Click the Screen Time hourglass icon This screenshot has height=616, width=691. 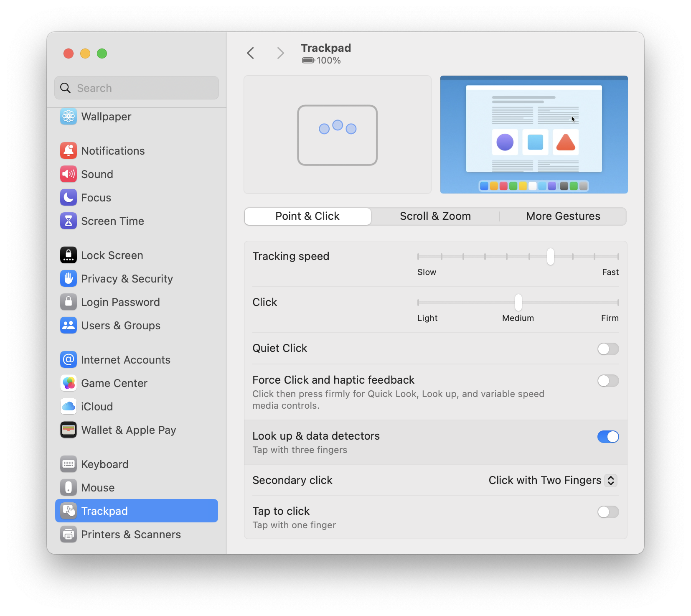[69, 221]
